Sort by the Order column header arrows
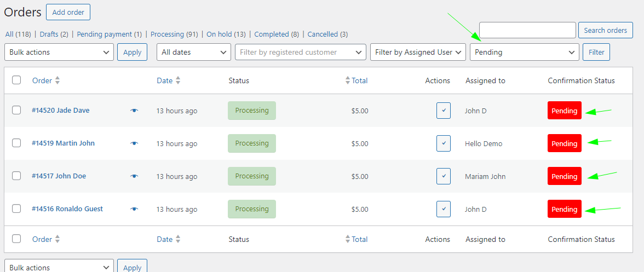Screen dimensions: 644x272 [58, 80]
